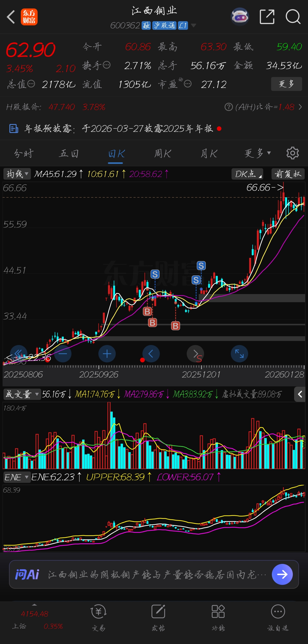Open A/H 比价 detail chevron
308x644 pixels.
(300, 107)
